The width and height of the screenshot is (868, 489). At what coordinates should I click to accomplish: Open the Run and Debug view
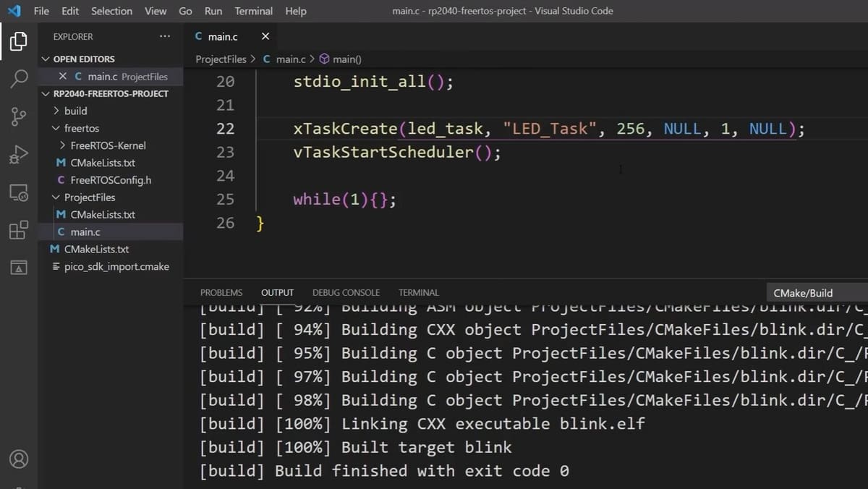(x=19, y=154)
